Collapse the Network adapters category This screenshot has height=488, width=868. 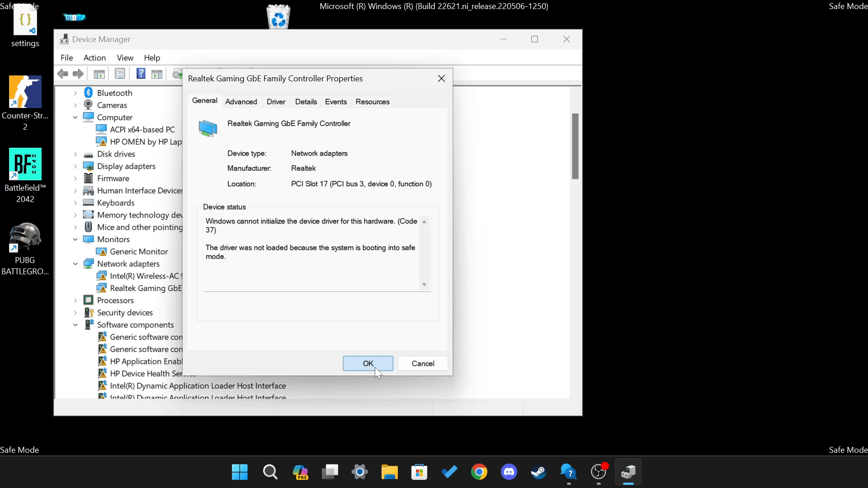[75, 264]
